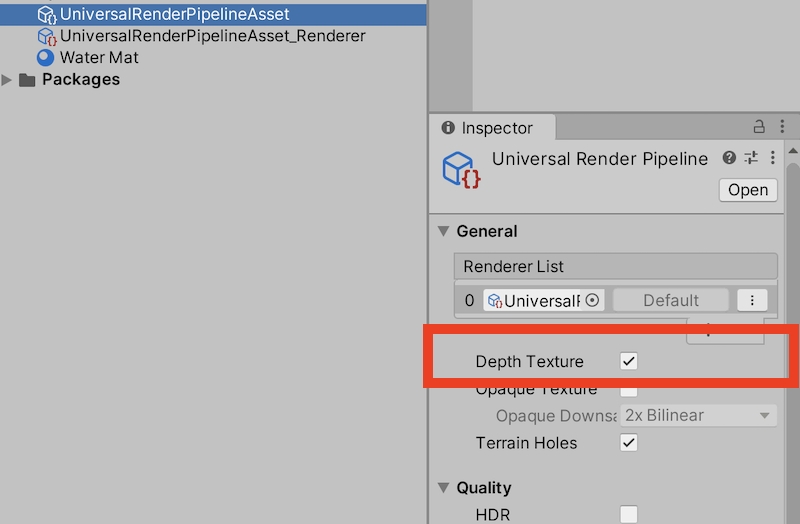Click the HDR label

coord(493,515)
